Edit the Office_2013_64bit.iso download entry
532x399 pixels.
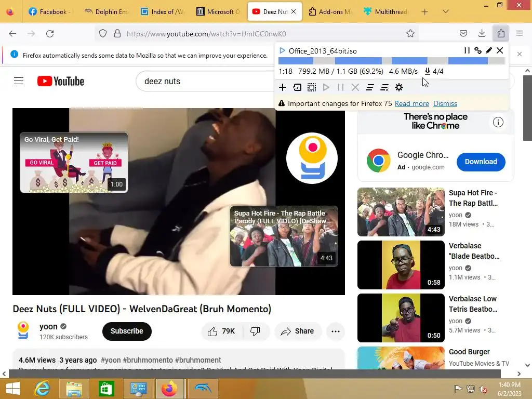pos(488,50)
